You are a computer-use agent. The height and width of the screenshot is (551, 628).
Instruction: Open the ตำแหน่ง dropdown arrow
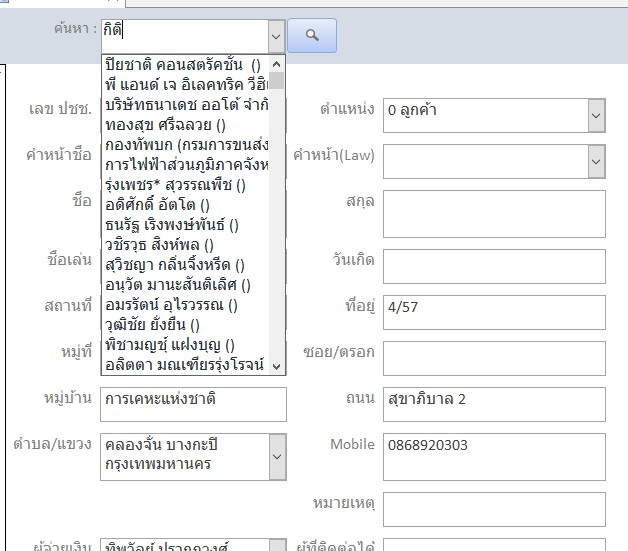[x=596, y=115]
